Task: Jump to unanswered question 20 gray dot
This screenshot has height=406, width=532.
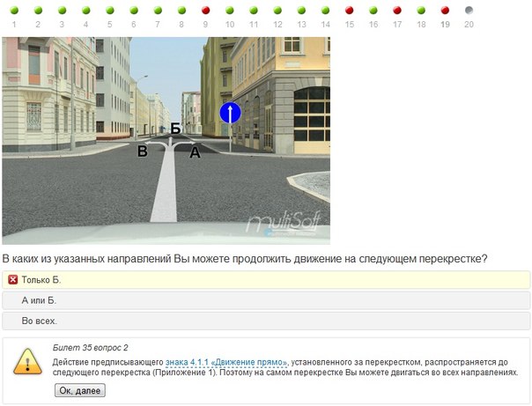Action: tap(469, 11)
